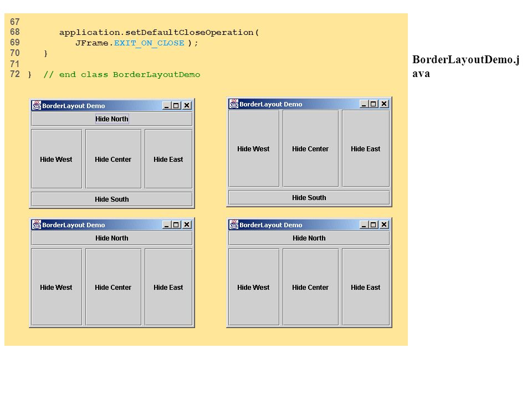The image size is (532, 399).
Task: Click Hide East in bottom-right window
Action: pyautogui.click(x=366, y=287)
